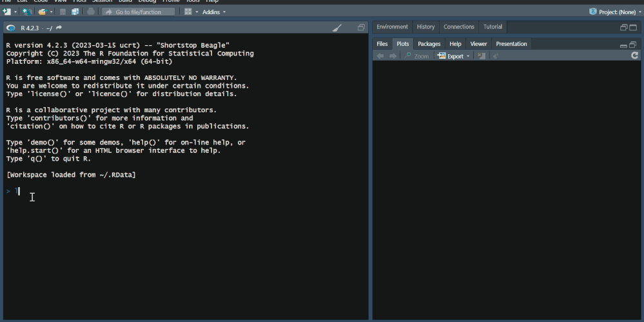Click the View current directory arrow icon

click(59, 28)
